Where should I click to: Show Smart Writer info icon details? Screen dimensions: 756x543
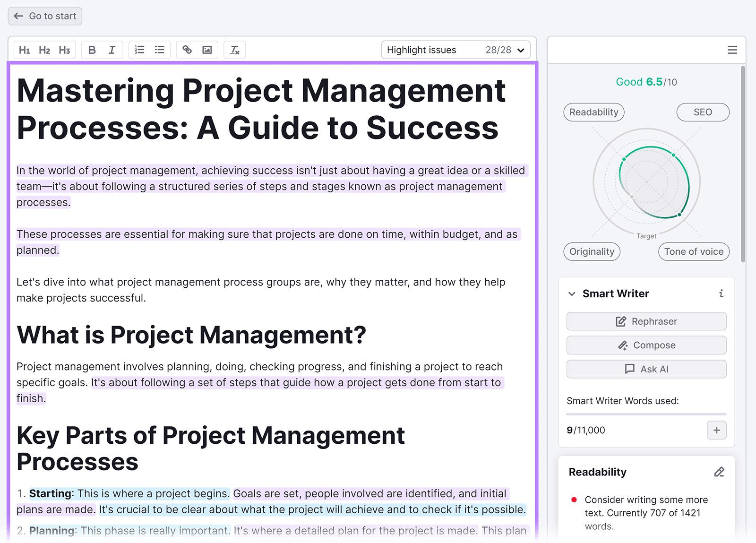click(721, 293)
